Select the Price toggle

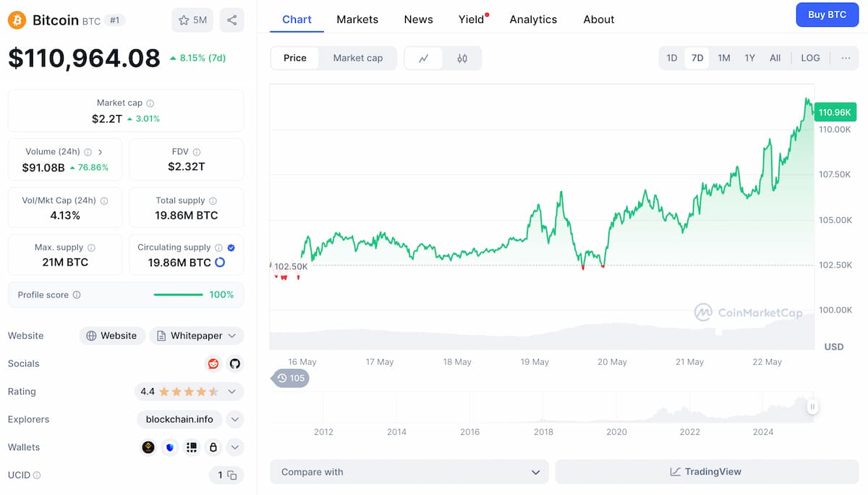pos(294,59)
